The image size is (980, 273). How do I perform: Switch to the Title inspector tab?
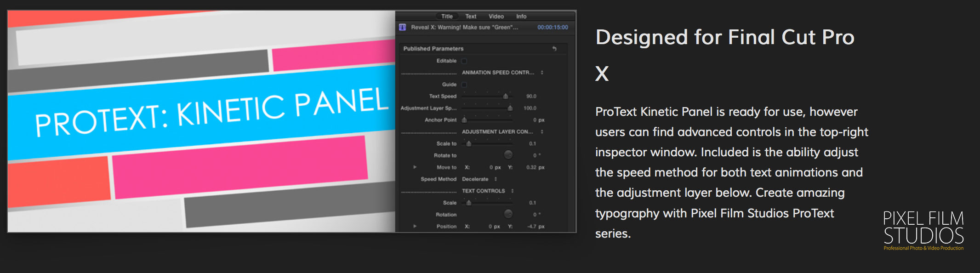click(x=447, y=17)
